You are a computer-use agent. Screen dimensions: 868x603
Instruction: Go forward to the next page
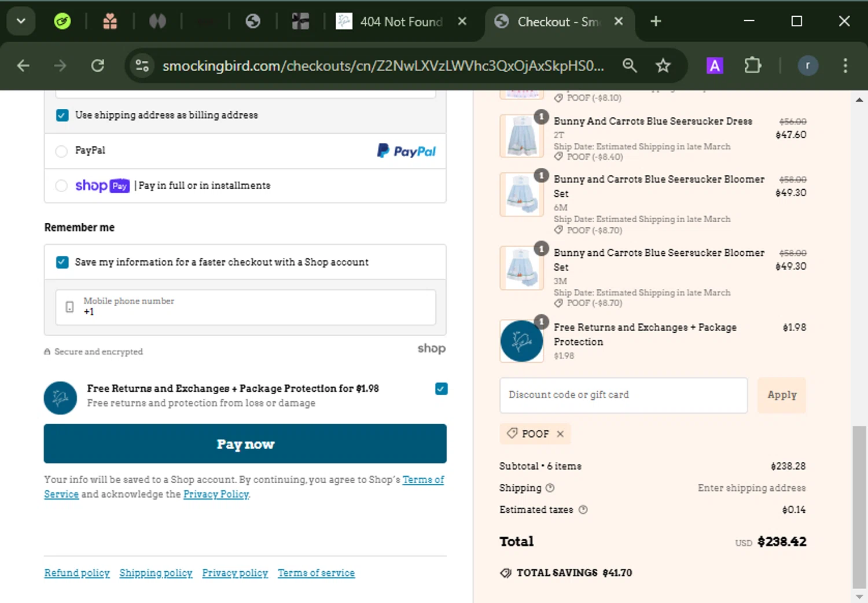coord(60,65)
